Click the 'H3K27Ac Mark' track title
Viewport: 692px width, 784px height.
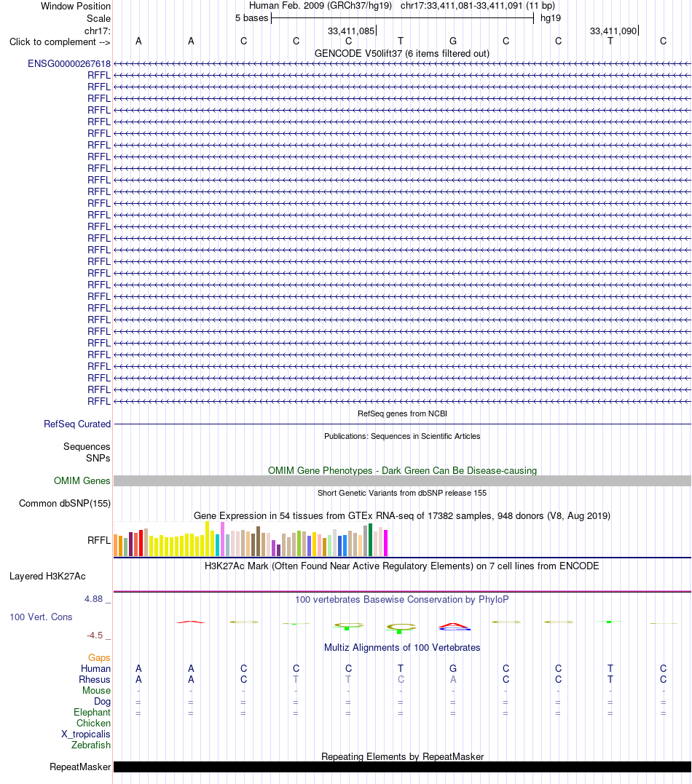click(x=402, y=566)
